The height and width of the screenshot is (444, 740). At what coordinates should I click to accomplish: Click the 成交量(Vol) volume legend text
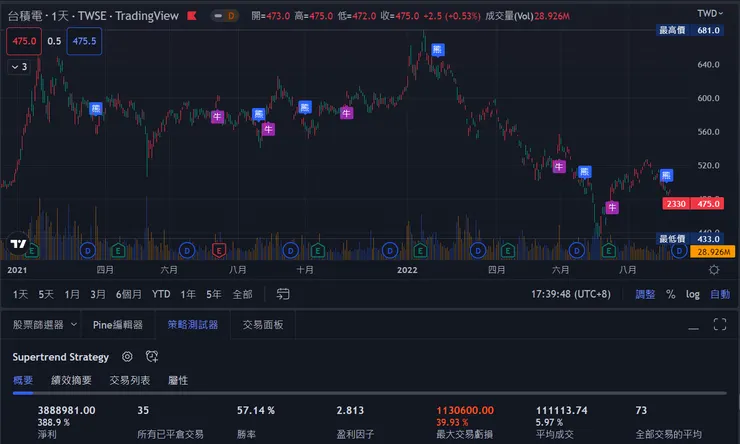(x=509, y=16)
